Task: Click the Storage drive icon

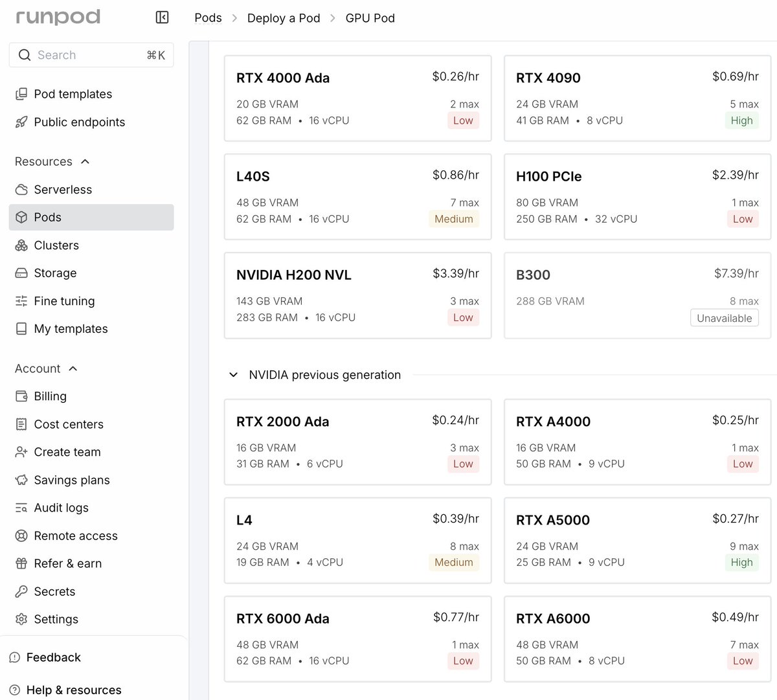Action: [x=21, y=273]
